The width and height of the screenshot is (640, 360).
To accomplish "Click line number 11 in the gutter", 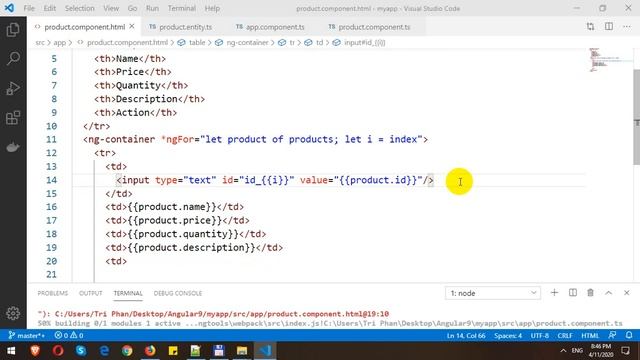I will pos(51,140).
